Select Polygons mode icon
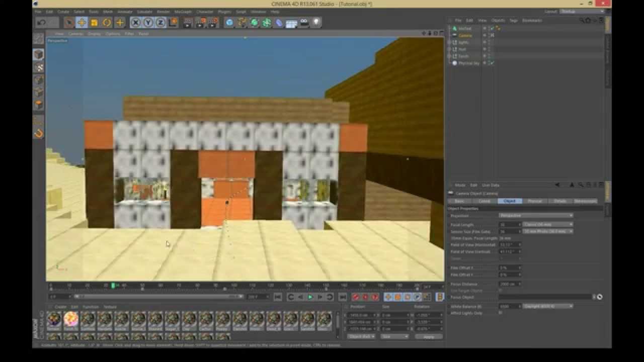This screenshot has height=362, width=644. (39, 105)
